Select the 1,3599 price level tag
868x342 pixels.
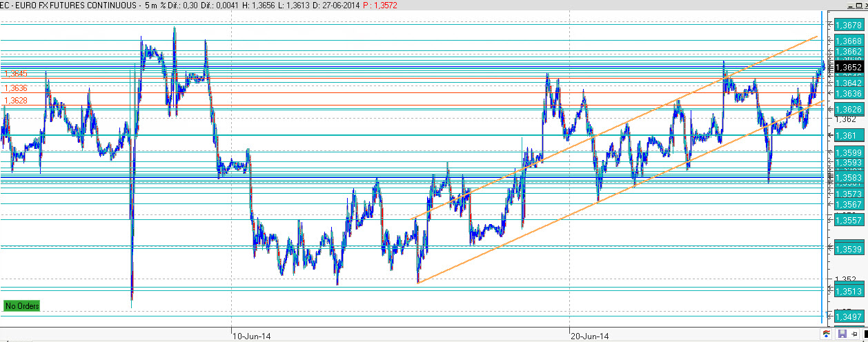coord(848,152)
